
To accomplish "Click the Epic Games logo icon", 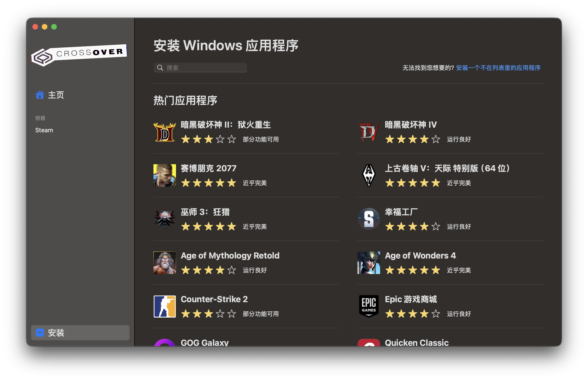I will tap(369, 306).
